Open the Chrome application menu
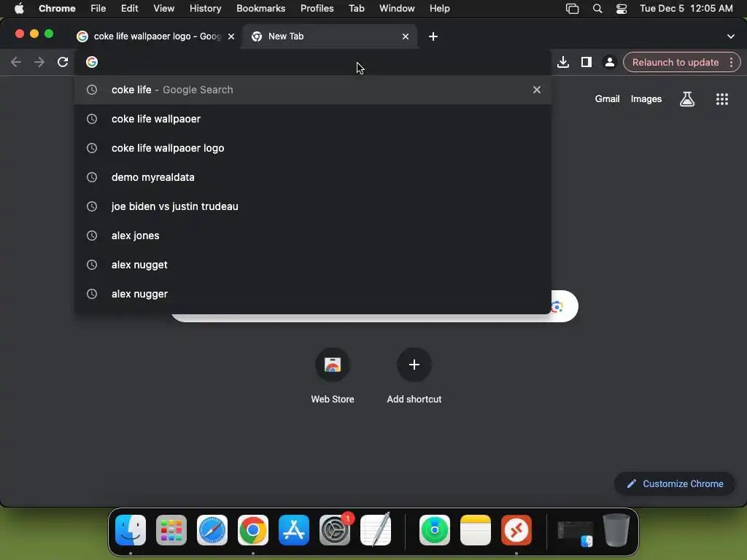The width and height of the screenshot is (747, 560). [x=57, y=9]
